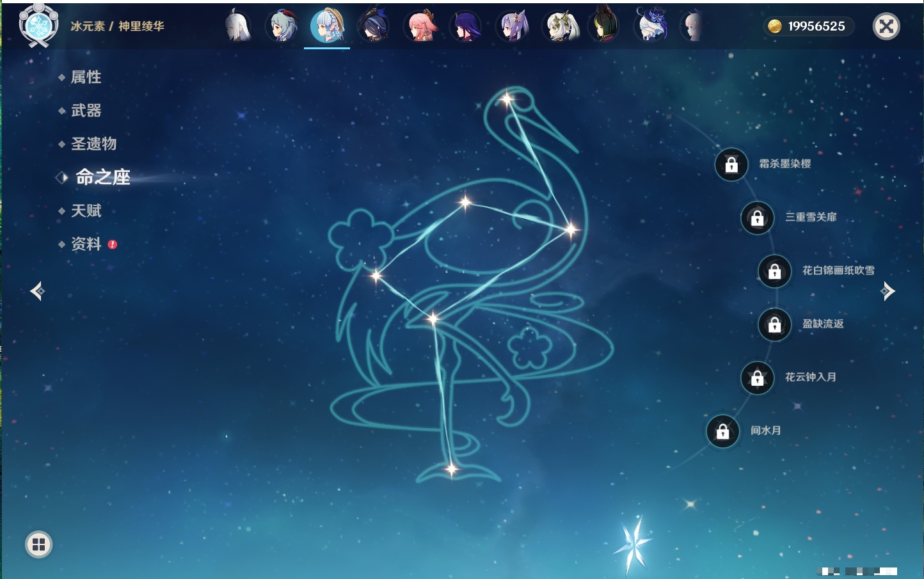
Task: Close the character screen with X
Action: coord(886,26)
